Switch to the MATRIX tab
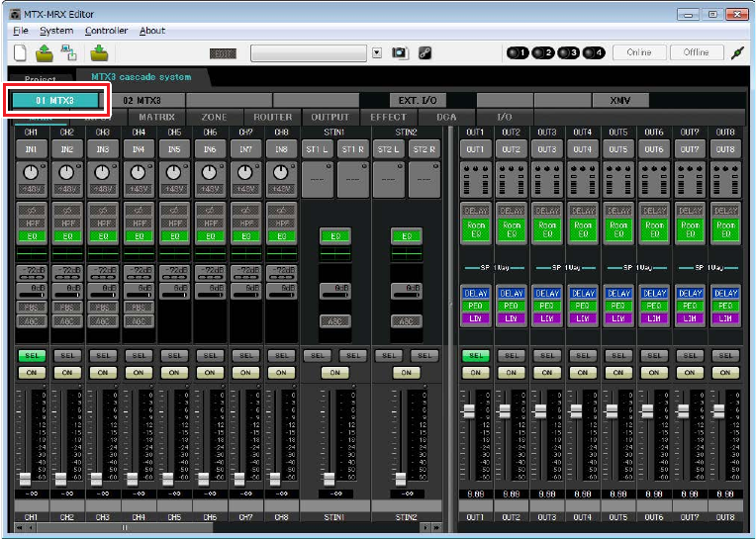This screenshot has height=539, width=756. pyautogui.click(x=156, y=117)
